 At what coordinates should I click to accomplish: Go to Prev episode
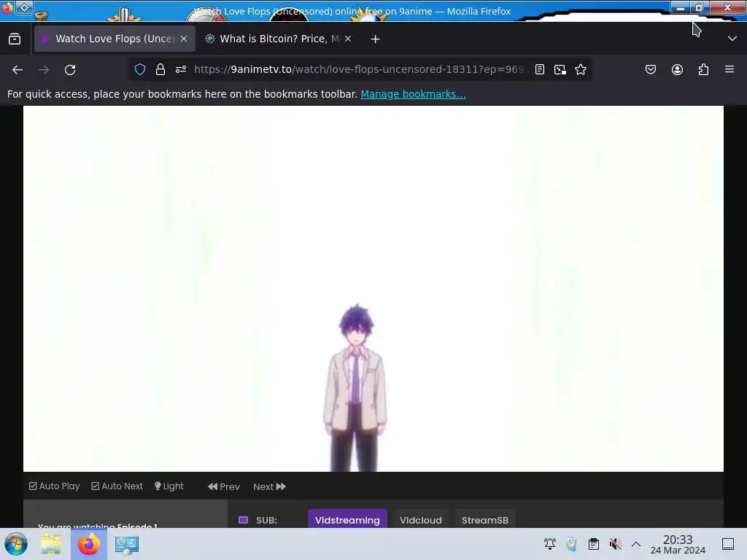pos(223,486)
